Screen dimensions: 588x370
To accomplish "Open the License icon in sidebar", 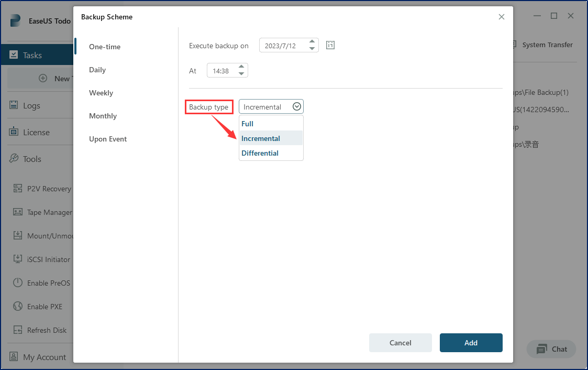I will pyautogui.click(x=14, y=132).
